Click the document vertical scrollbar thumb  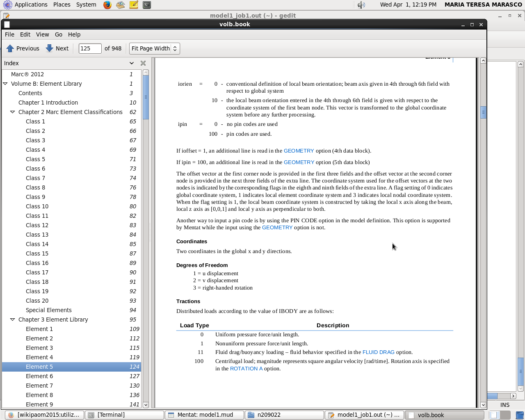click(483, 112)
